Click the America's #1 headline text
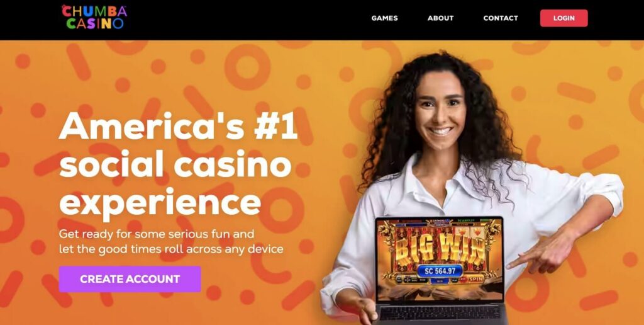The image size is (644, 325). pos(178,126)
